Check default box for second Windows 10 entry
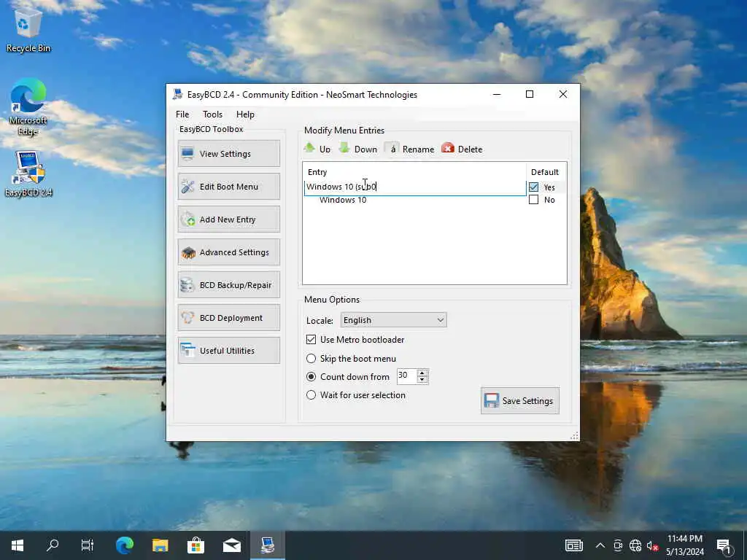 coord(533,200)
